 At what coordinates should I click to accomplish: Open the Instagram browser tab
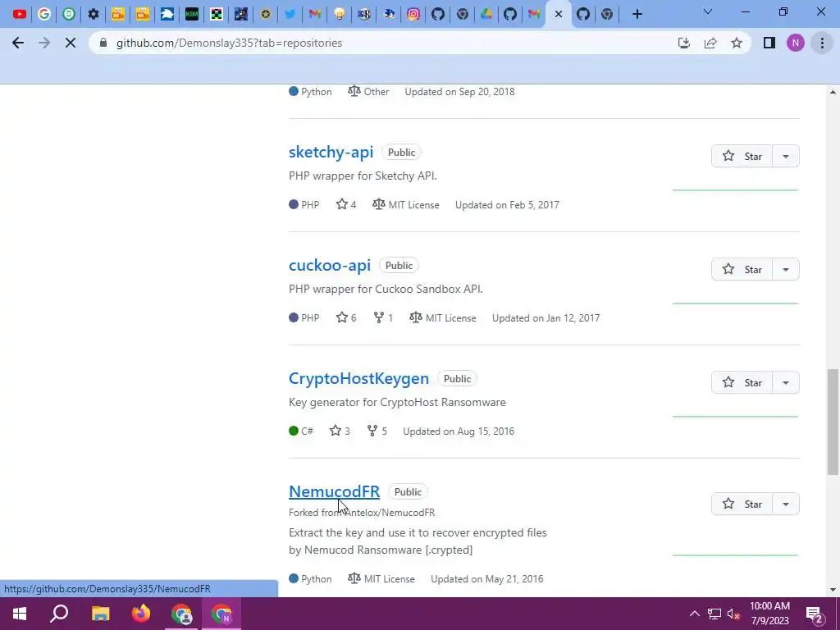(x=413, y=14)
